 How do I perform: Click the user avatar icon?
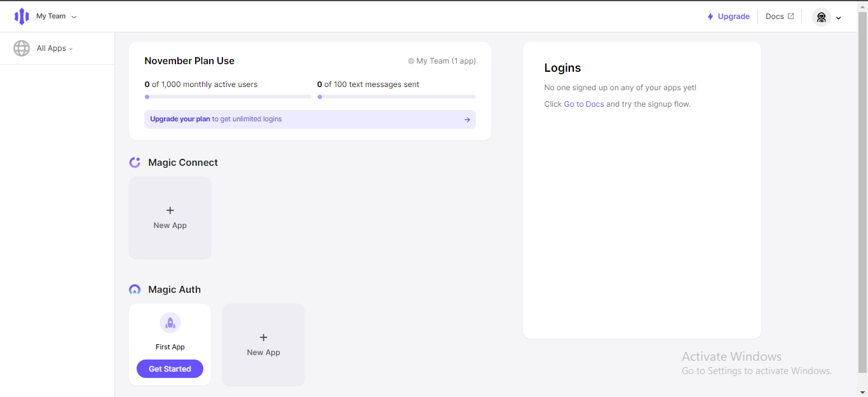click(822, 17)
